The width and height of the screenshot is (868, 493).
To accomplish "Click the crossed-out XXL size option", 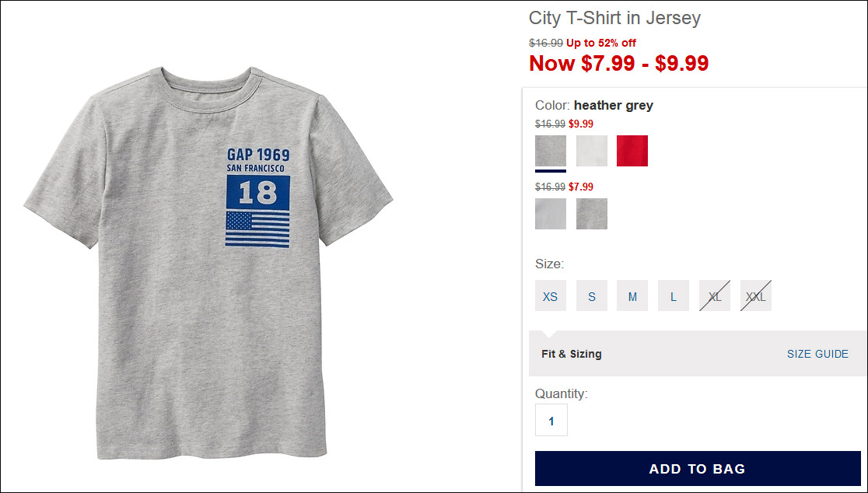I will [x=755, y=295].
